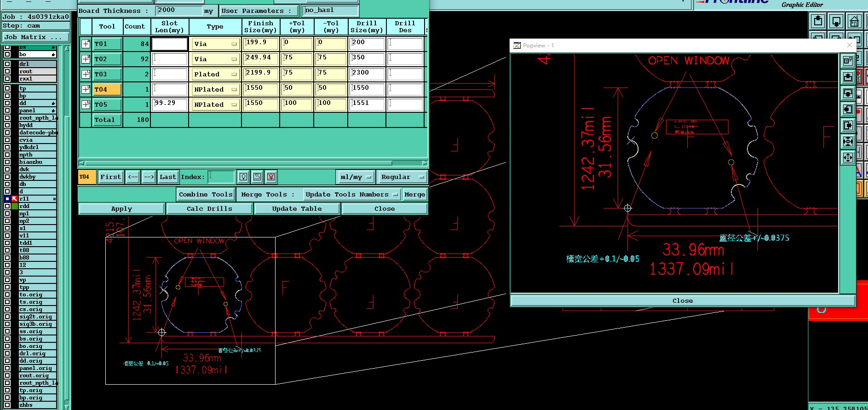Open the Update Tools Numbers dropdown
This screenshot has width=868, height=410.
(x=352, y=195)
